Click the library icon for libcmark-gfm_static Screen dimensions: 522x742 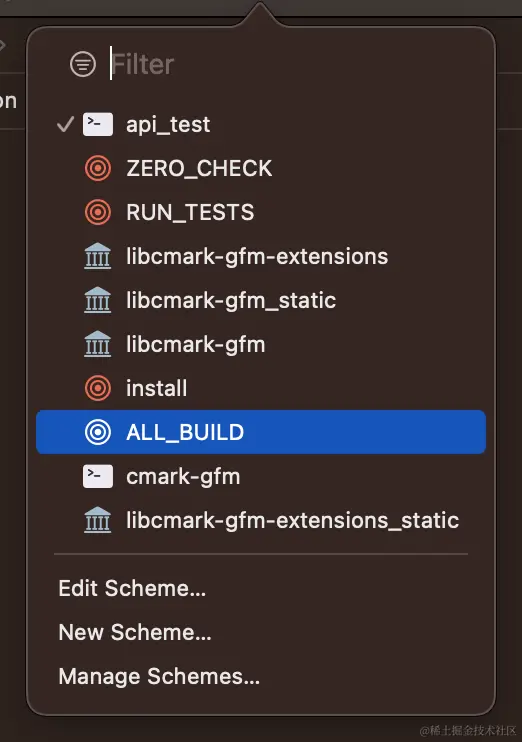coord(98,300)
